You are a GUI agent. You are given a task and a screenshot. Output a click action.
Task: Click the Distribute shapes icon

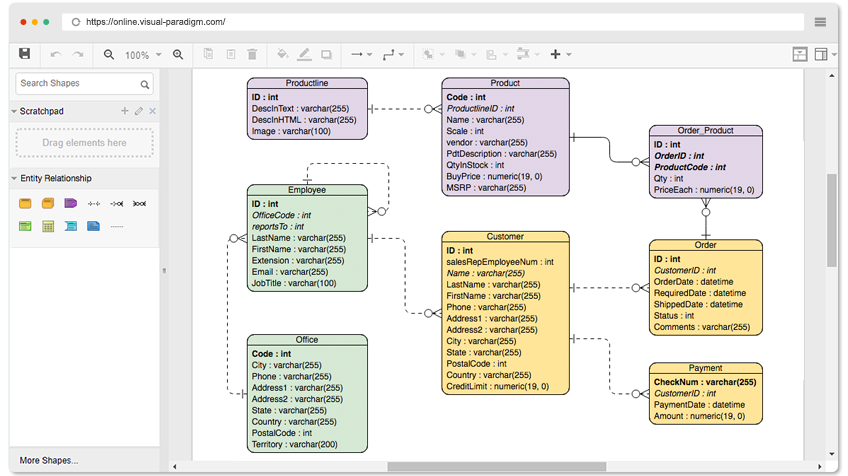522,54
